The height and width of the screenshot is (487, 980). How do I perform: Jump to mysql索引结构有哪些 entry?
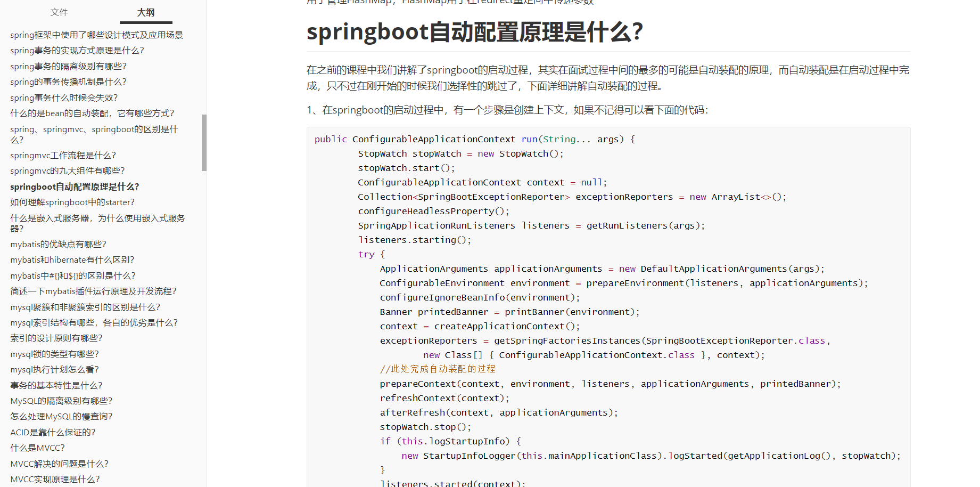point(94,323)
